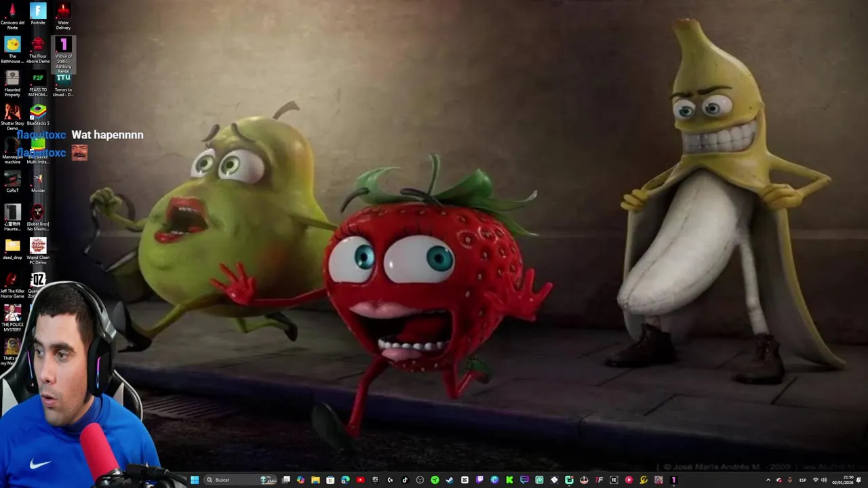
Task: Select the Terrors to Unveil shortcut
Action: [x=63, y=85]
